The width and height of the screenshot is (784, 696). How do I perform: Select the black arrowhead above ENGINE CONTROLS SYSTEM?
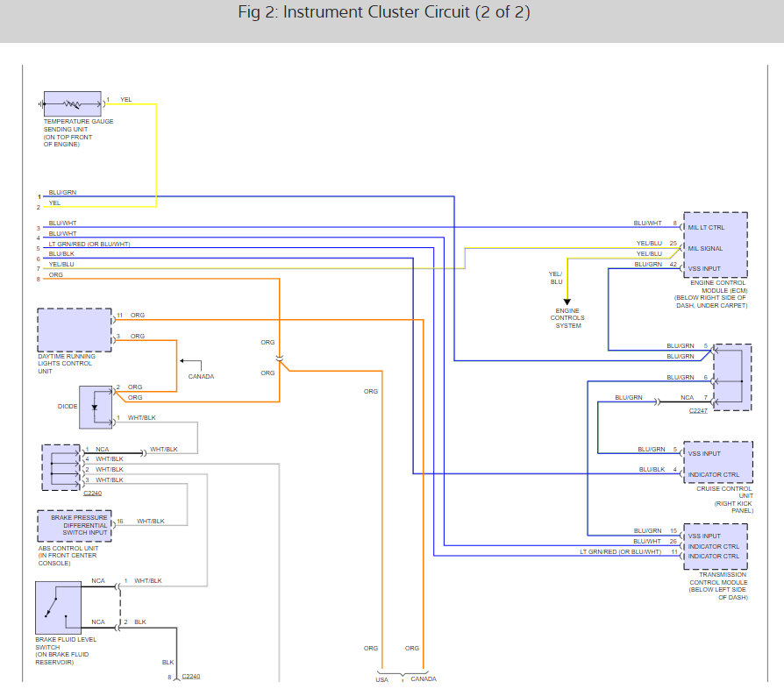click(x=567, y=302)
